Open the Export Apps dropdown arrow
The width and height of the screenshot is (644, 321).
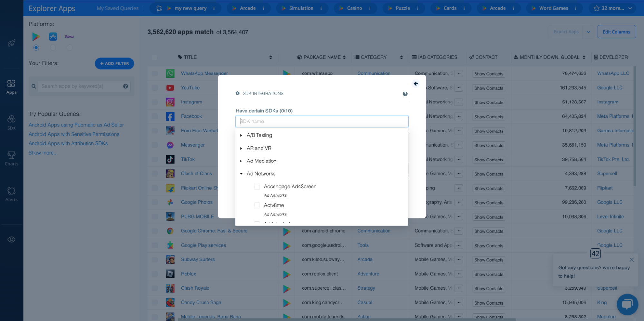tap(588, 32)
